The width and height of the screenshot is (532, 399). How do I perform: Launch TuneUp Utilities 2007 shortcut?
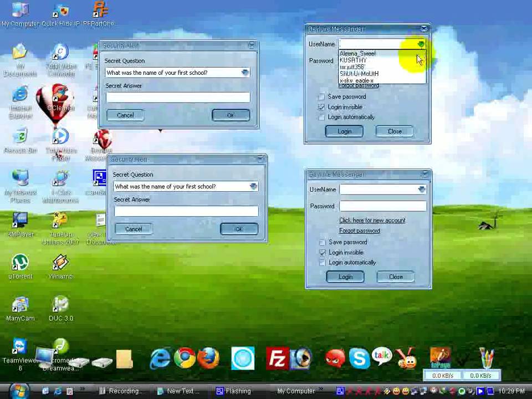point(60,228)
